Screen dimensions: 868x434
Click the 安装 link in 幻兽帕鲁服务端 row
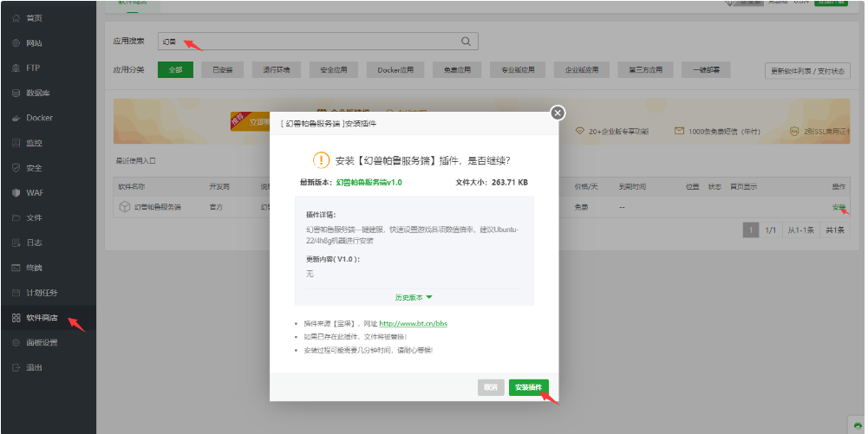tap(839, 207)
